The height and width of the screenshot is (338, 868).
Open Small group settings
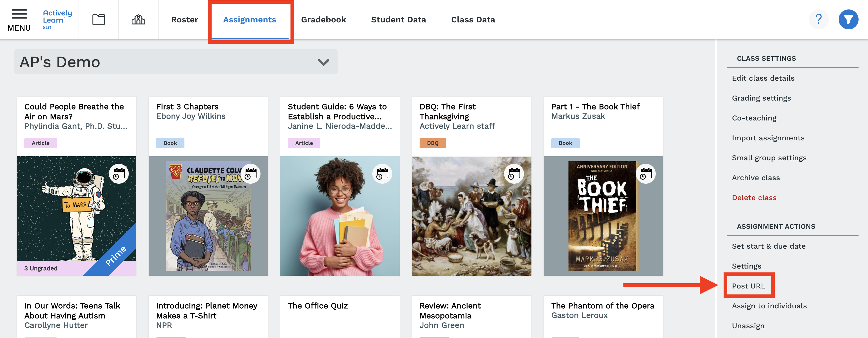tap(769, 158)
